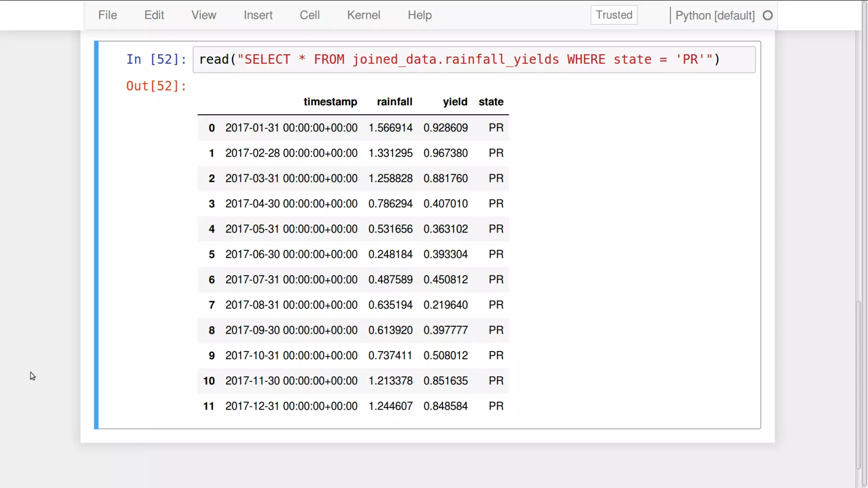Open the Cell menu
This screenshot has height=488, width=868.
(309, 15)
